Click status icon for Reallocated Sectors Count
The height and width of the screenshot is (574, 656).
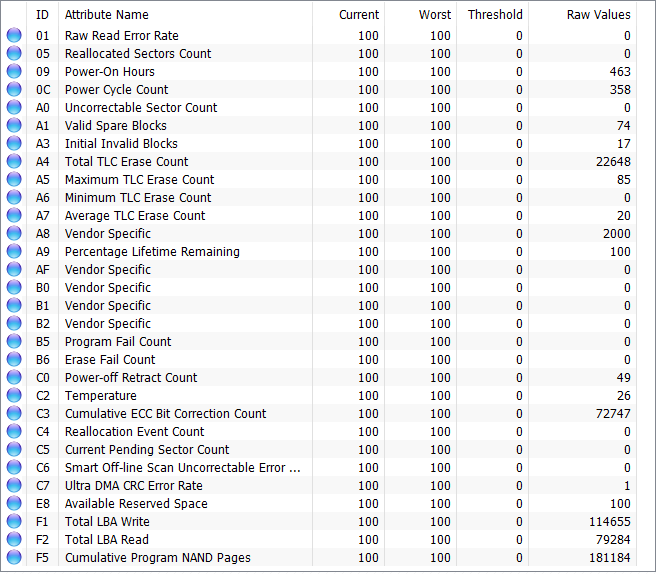[x=14, y=53]
